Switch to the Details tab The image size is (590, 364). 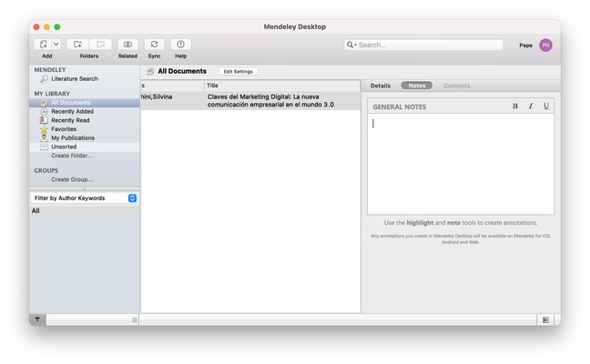coord(381,86)
